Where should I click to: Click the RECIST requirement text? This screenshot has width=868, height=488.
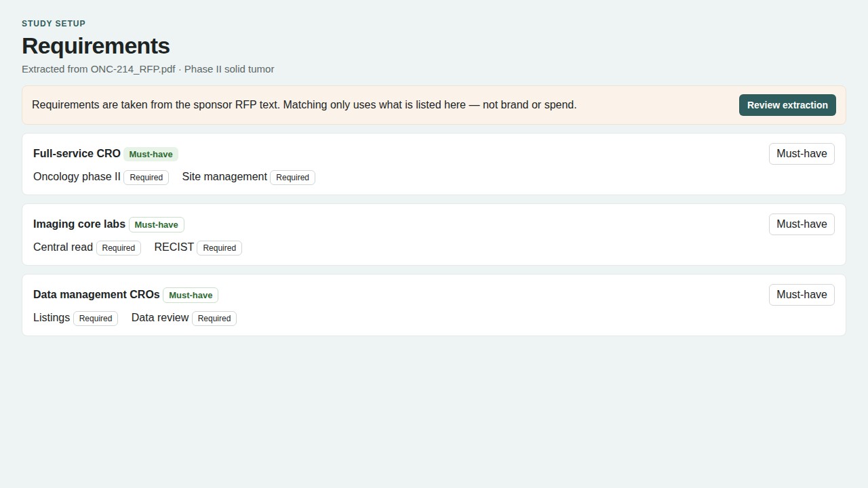(174, 247)
